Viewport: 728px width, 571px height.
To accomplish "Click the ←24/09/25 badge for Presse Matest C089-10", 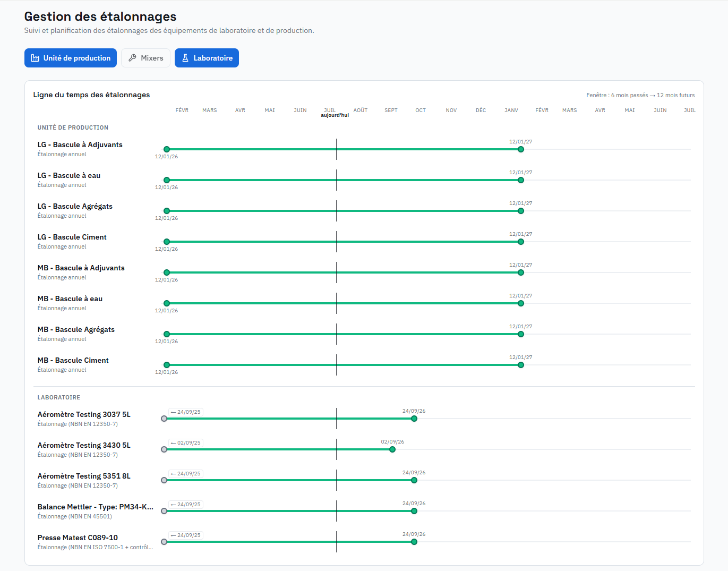I will (x=186, y=535).
